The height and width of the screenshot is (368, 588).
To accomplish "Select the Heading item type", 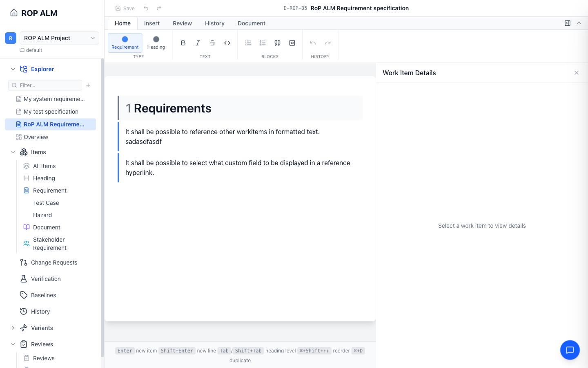I will 156,43.
